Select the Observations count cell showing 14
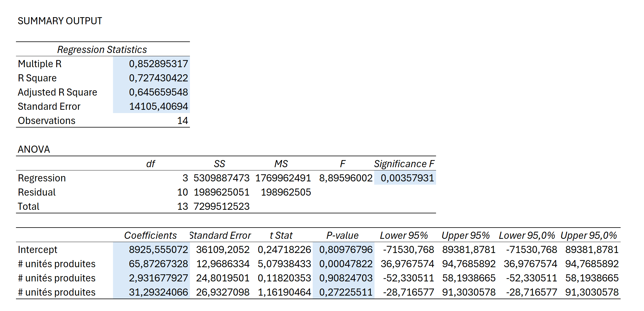Viewport: 644px width, 311px height. [182, 120]
